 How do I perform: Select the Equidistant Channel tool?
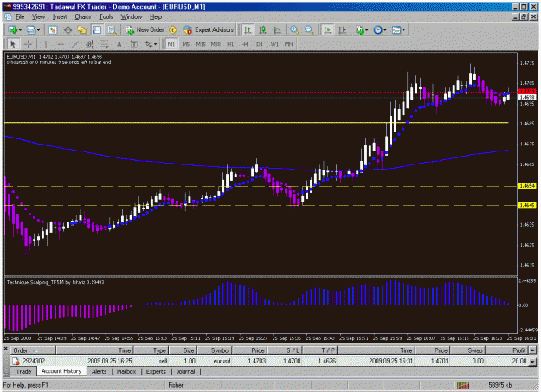[90, 44]
